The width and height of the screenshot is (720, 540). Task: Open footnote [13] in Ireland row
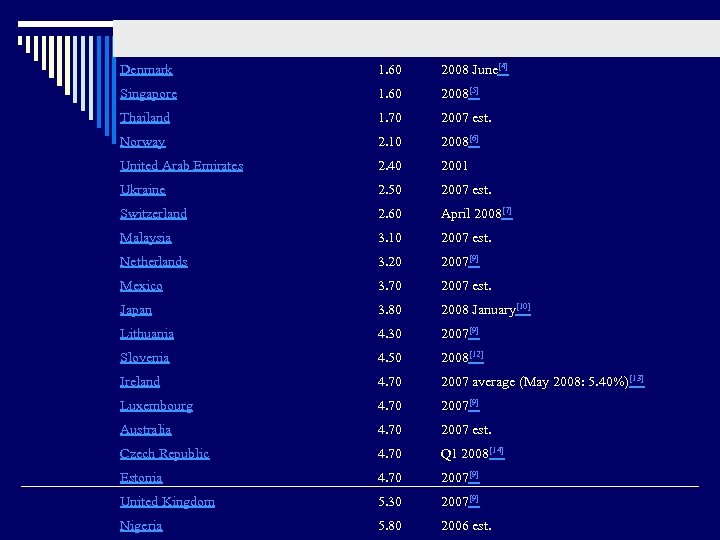click(x=637, y=380)
